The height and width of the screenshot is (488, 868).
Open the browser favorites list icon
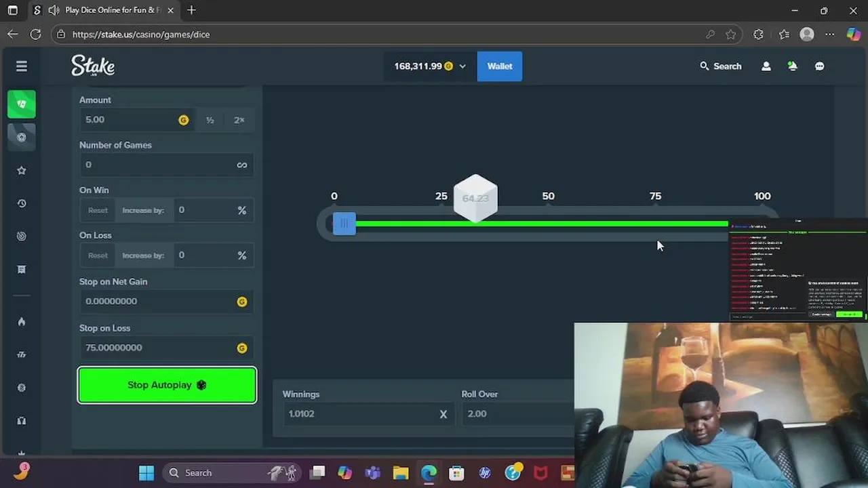click(x=785, y=34)
